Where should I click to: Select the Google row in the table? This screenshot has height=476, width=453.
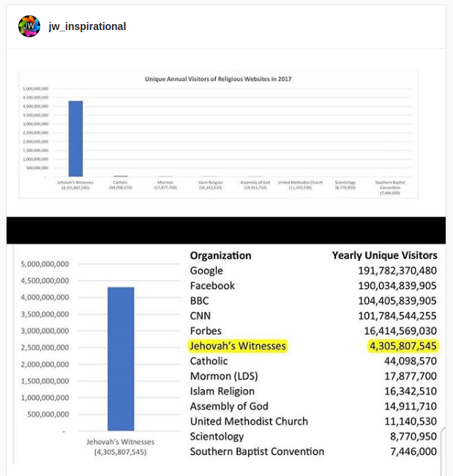(206, 271)
